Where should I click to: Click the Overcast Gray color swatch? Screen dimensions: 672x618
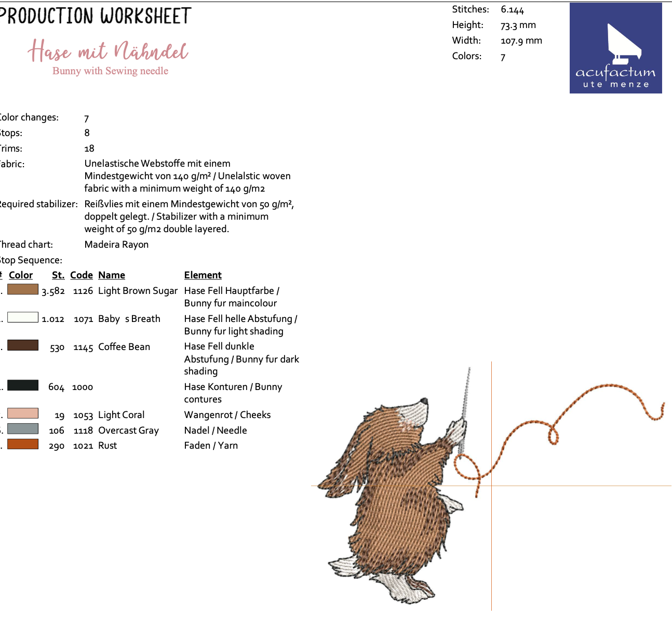(x=23, y=429)
